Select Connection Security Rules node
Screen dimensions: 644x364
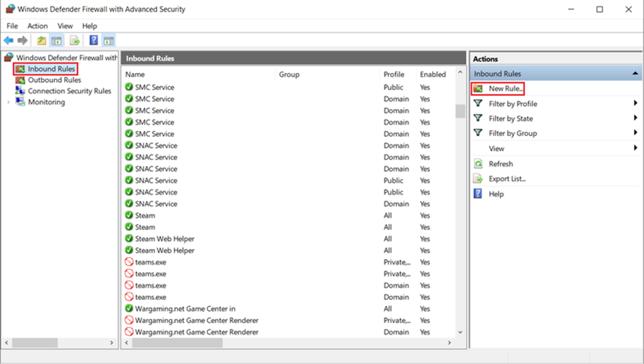[69, 91]
